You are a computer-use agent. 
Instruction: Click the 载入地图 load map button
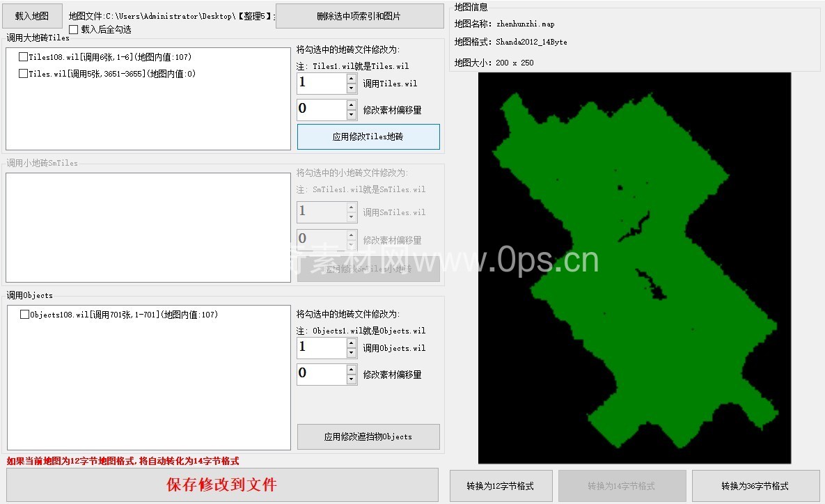coord(31,15)
